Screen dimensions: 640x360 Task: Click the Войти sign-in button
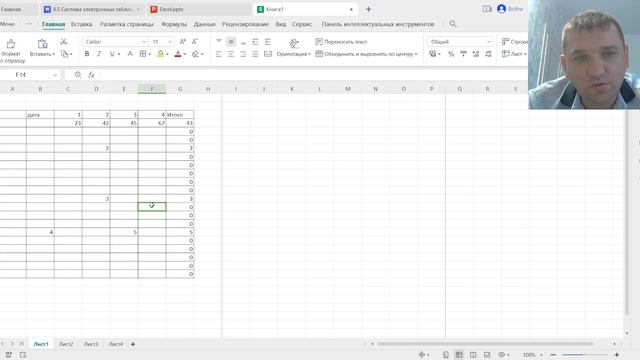tap(511, 9)
